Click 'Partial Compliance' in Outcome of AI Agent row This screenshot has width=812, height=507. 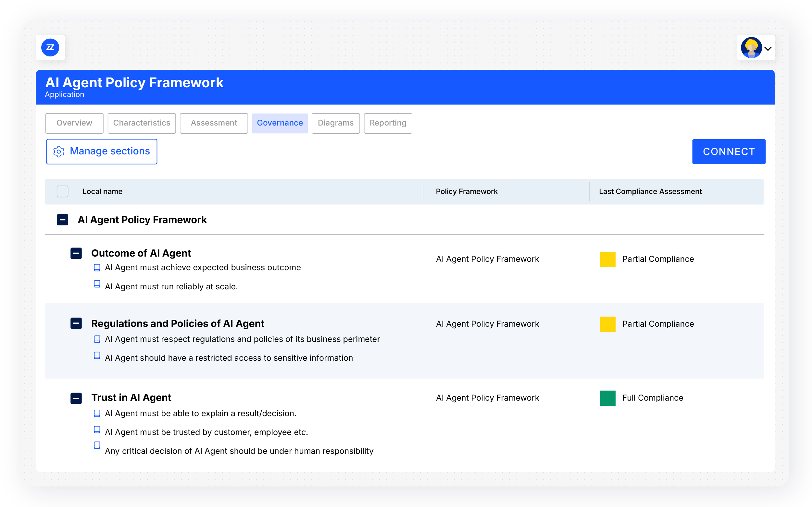658,259
